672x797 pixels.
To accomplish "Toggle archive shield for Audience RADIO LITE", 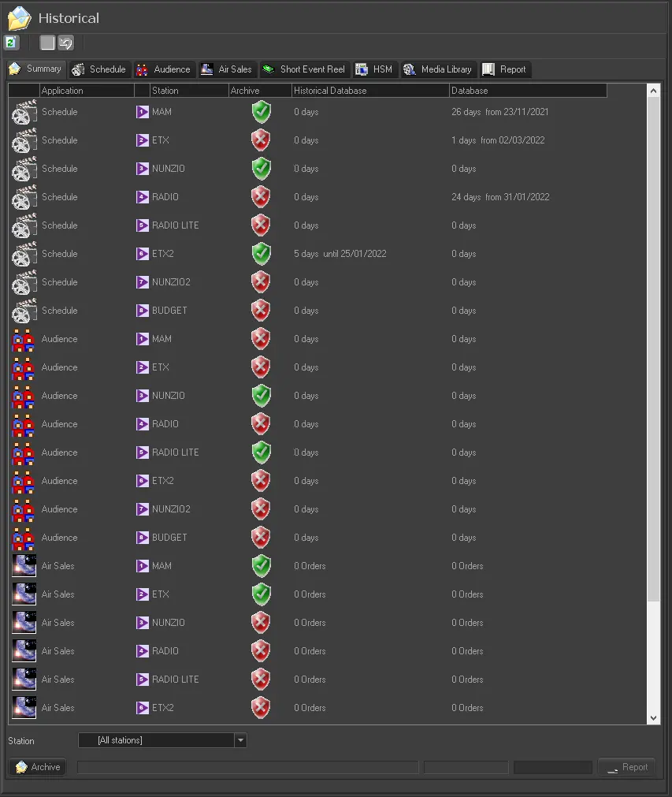I will [261, 453].
